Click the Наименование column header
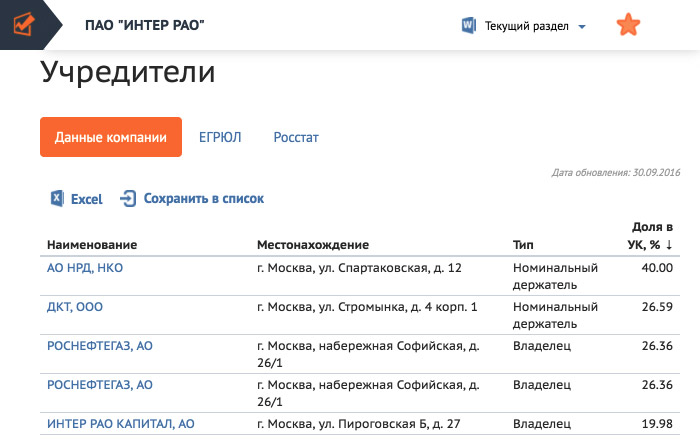Viewport: 700px width, 445px height. pos(92,245)
